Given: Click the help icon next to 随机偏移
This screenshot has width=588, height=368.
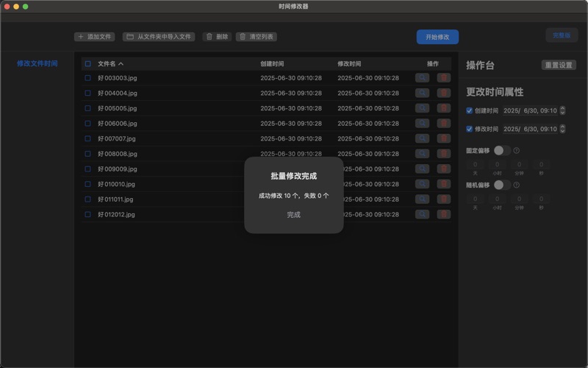Looking at the screenshot, I should tap(517, 185).
